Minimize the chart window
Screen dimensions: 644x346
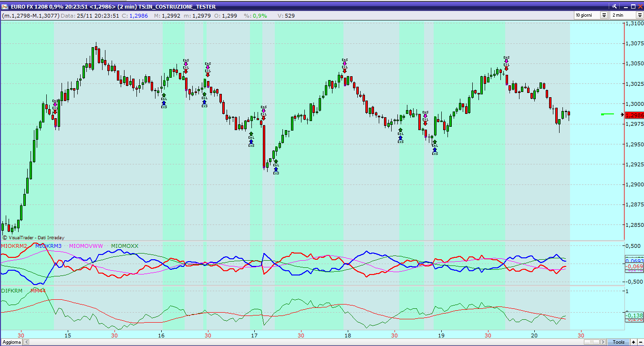pos(625,7)
